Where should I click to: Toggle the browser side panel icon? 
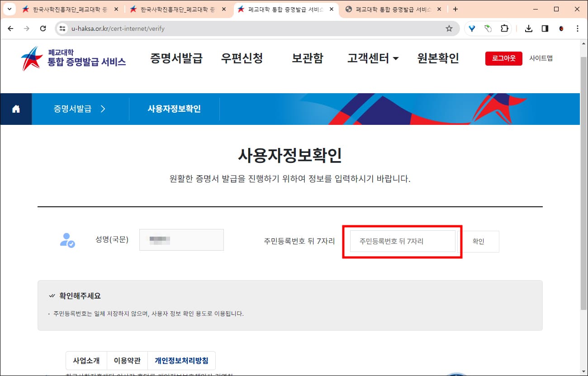(545, 29)
